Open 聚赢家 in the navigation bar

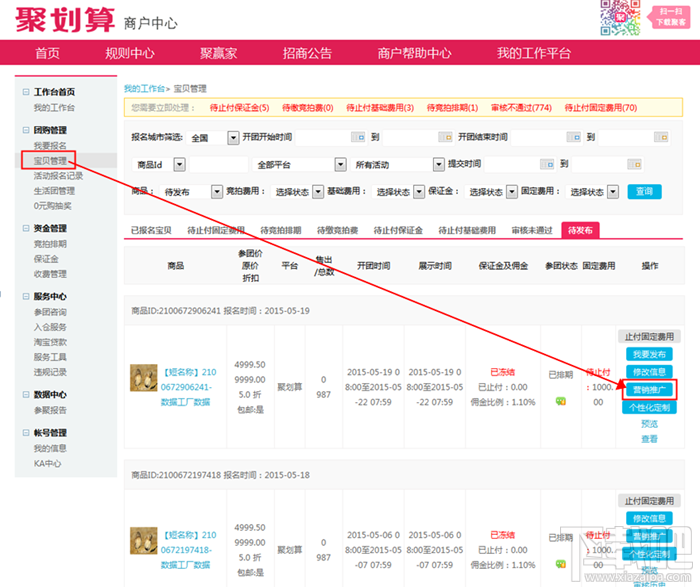pyautogui.click(x=218, y=53)
